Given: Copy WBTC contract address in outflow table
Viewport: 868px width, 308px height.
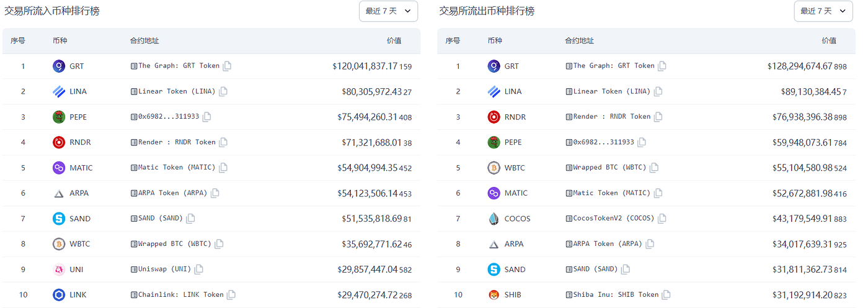Looking at the screenshot, I should (654, 168).
